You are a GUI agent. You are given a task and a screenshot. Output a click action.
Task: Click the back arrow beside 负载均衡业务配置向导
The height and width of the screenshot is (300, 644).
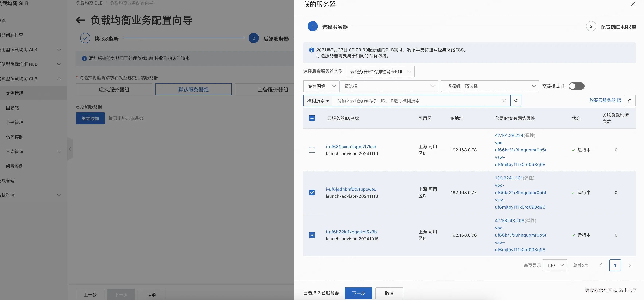point(80,20)
